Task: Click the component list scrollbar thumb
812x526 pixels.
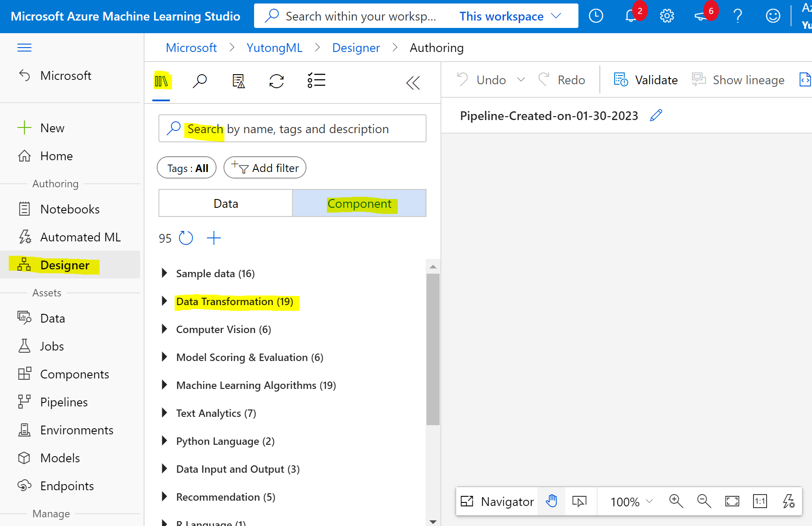Action: click(x=433, y=349)
